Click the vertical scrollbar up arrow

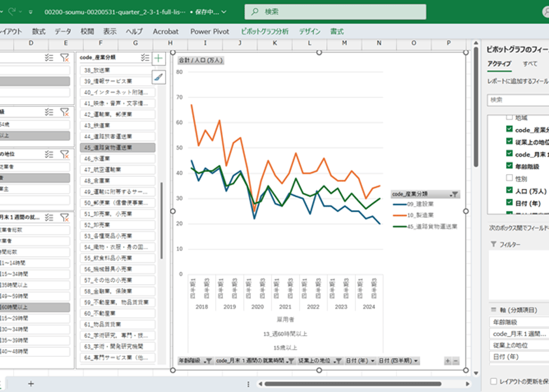476,43
